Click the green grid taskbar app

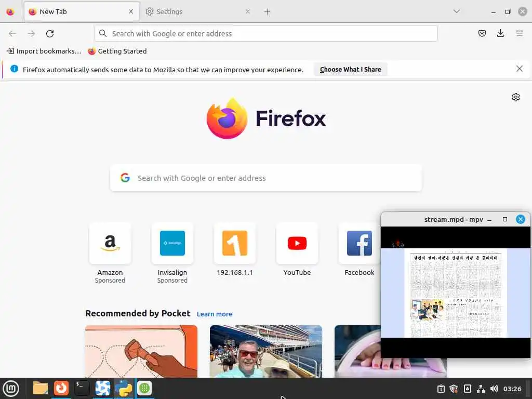click(x=144, y=388)
